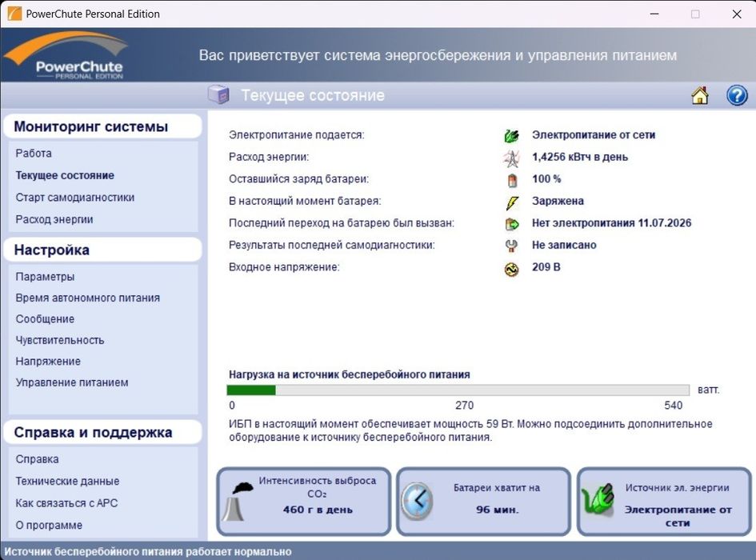Image resolution: width=756 pixels, height=560 pixels.
Task: Open the Напряжение settings
Action: click(48, 362)
